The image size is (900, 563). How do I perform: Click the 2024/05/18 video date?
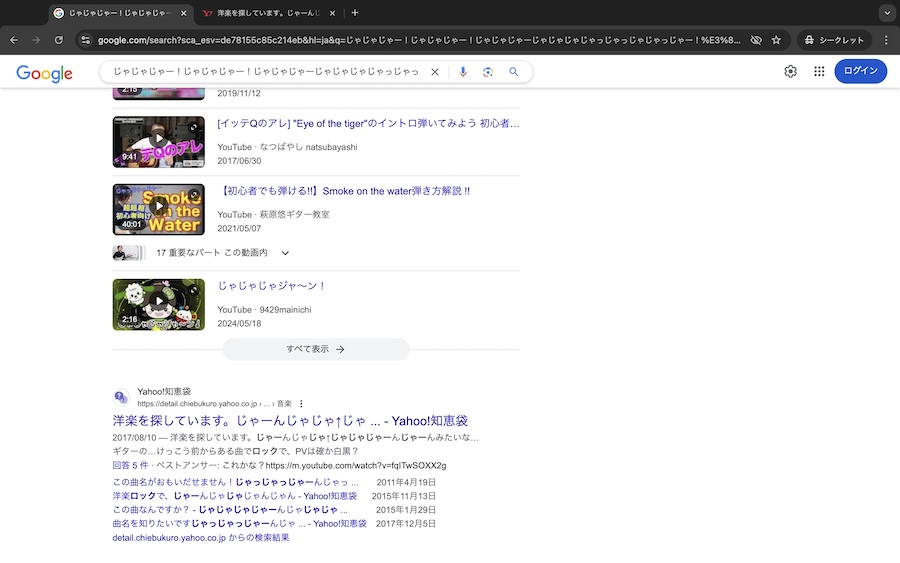click(x=239, y=324)
